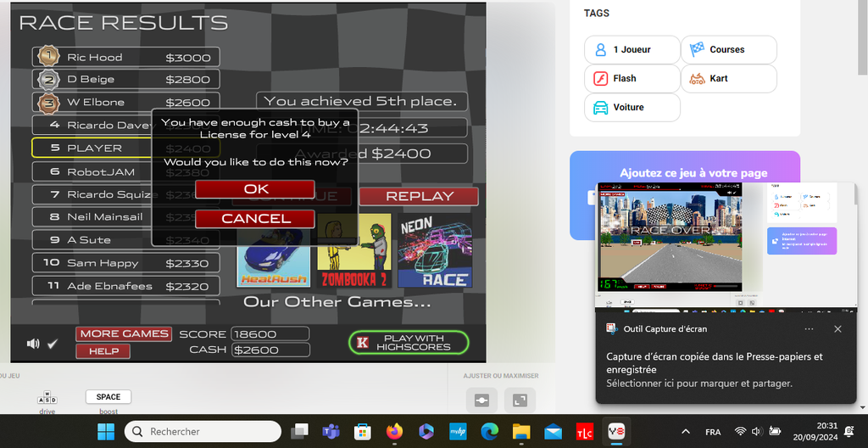
Task: Mute the game sound speaker icon
Action: [x=33, y=344]
